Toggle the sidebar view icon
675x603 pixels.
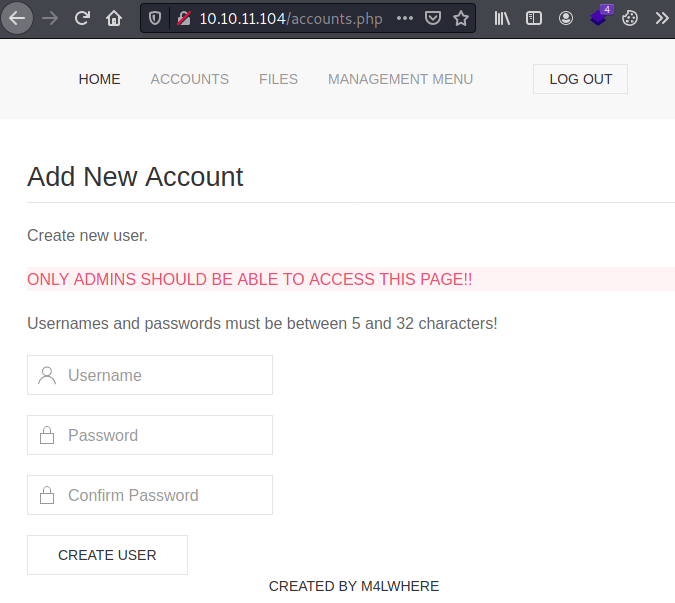point(534,18)
